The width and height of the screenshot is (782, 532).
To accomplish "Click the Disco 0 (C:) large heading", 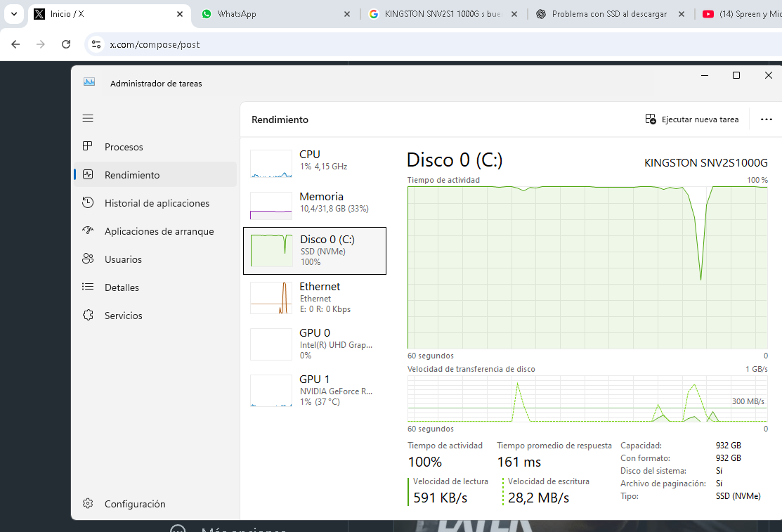I will point(455,160).
